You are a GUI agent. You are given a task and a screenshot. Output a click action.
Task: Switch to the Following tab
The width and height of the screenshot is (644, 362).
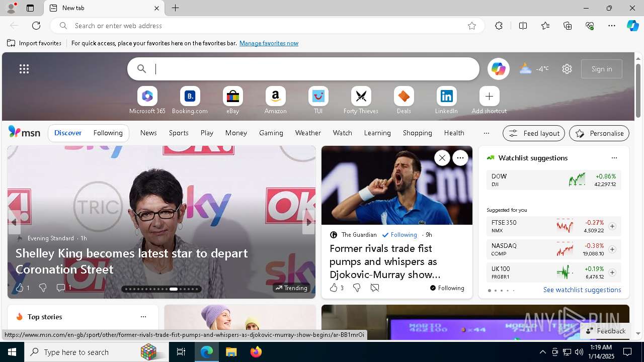[108, 133]
